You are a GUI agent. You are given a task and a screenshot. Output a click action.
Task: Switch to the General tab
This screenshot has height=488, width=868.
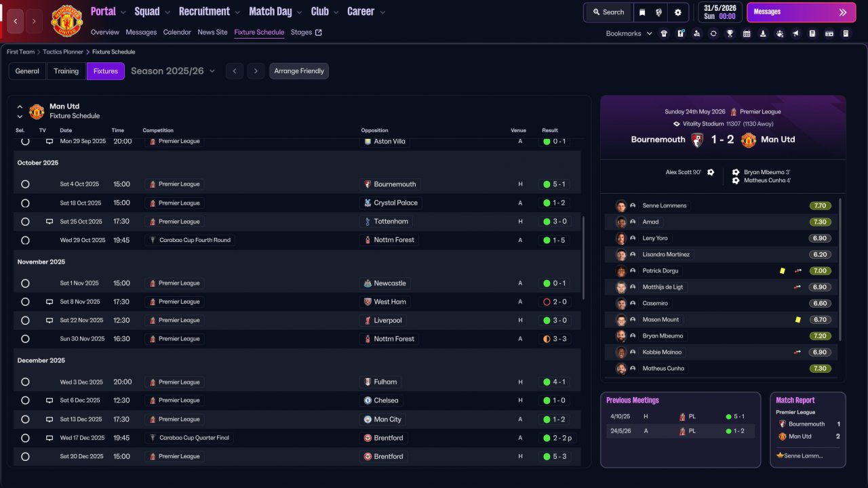27,71
